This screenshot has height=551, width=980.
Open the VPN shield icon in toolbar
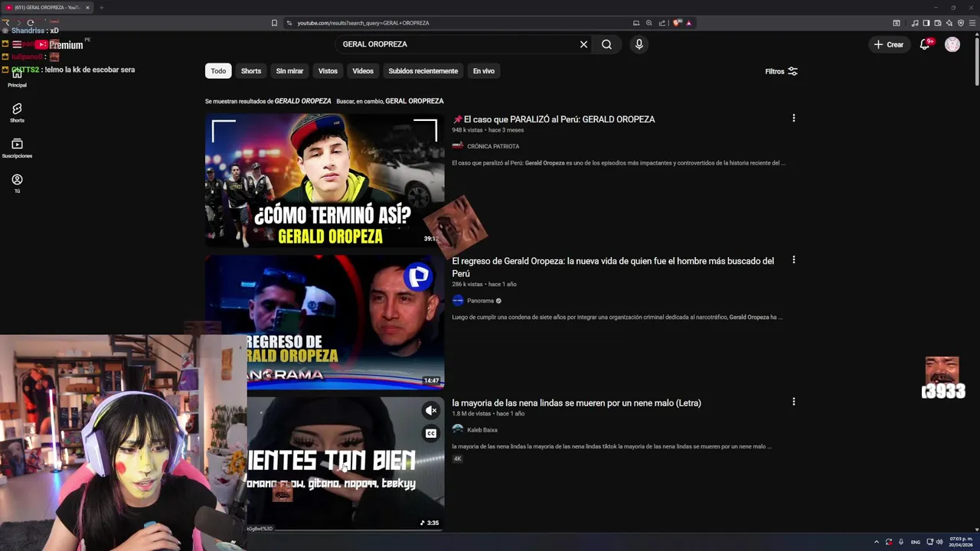pyautogui.click(x=961, y=23)
